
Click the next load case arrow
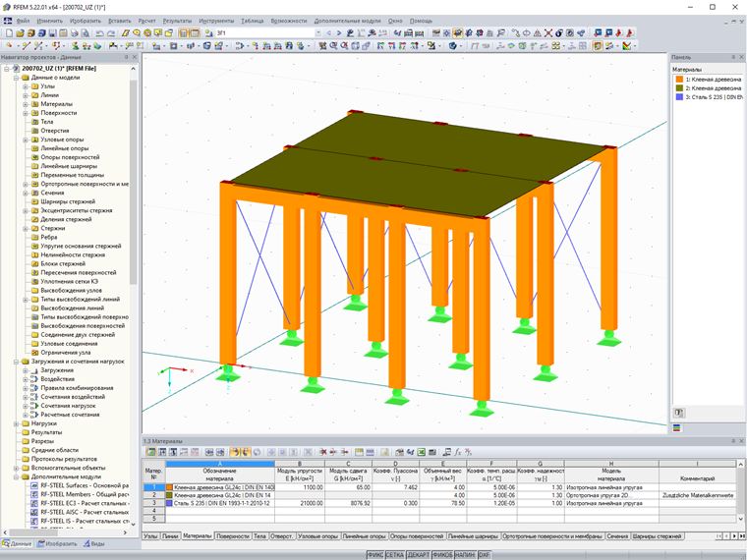339,32
